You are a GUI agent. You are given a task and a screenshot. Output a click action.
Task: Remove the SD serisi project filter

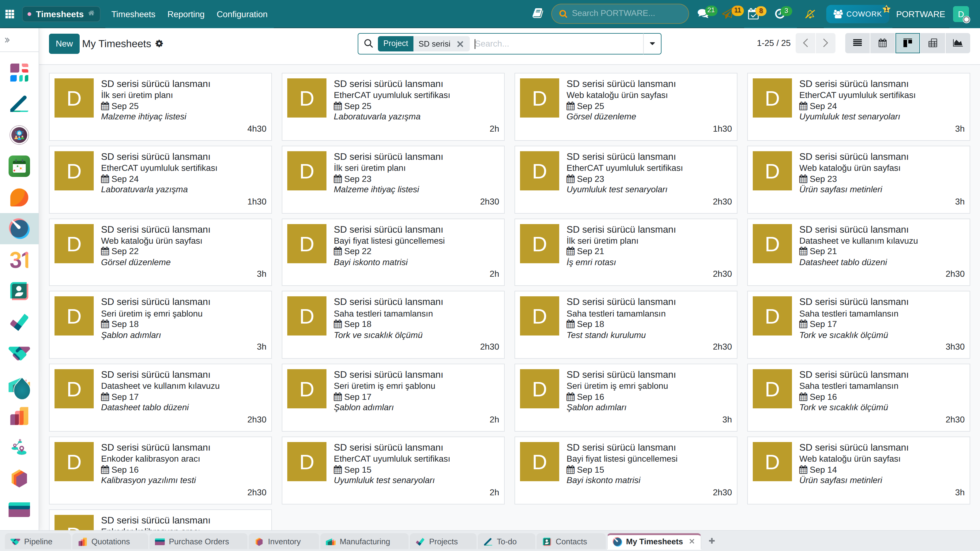(x=460, y=44)
